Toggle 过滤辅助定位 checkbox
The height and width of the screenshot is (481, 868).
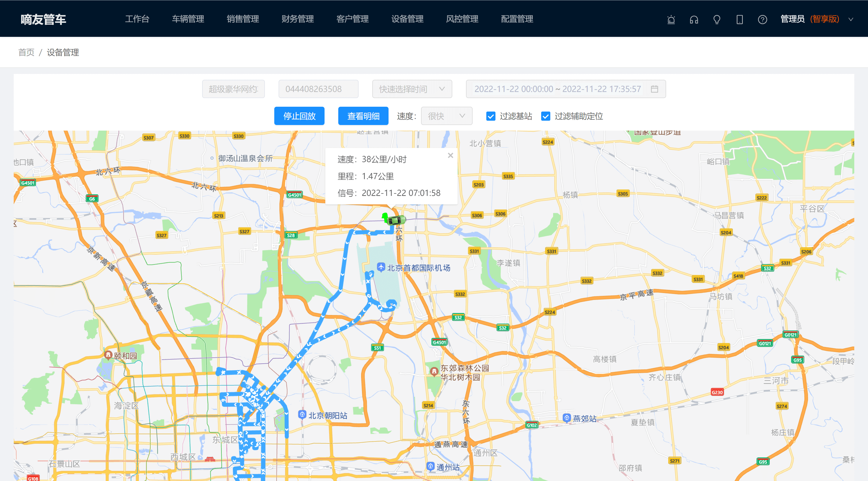[x=545, y=116]
